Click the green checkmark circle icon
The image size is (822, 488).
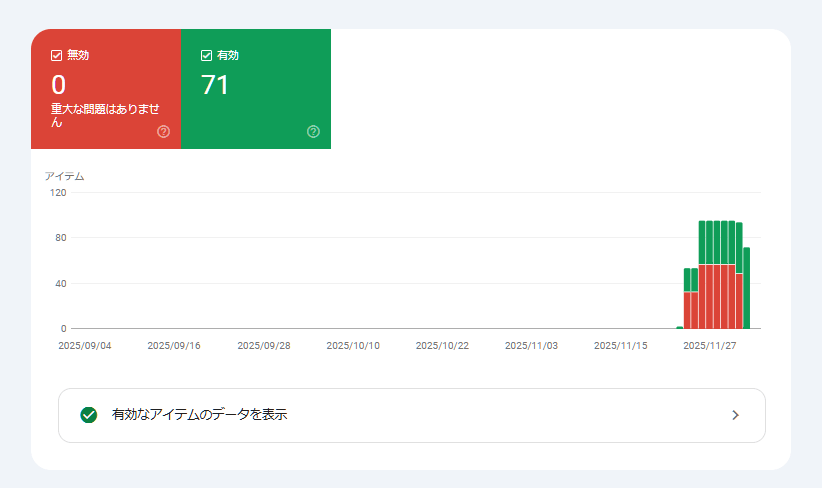click(x=89, y=415)
